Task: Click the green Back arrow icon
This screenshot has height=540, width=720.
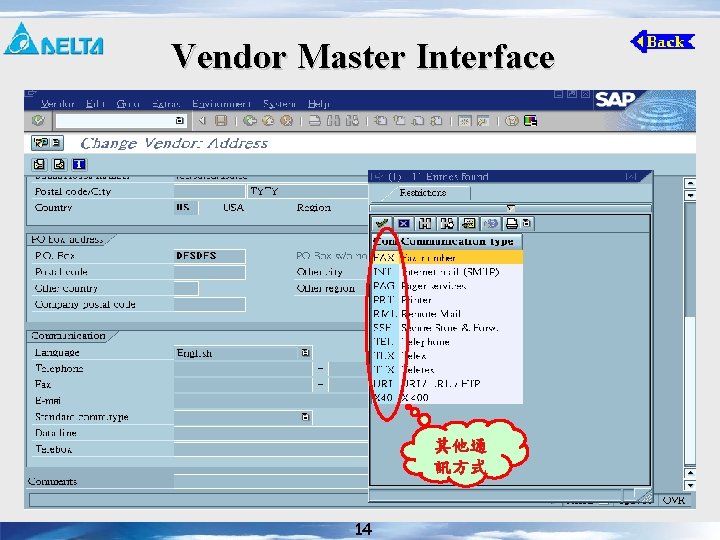Action: click(249, 121)
